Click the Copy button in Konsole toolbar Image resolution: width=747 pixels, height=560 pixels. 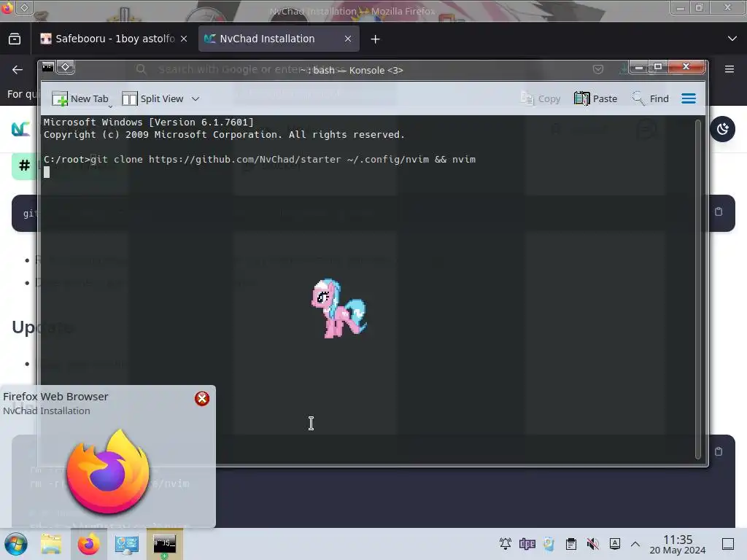coord(541,98)
